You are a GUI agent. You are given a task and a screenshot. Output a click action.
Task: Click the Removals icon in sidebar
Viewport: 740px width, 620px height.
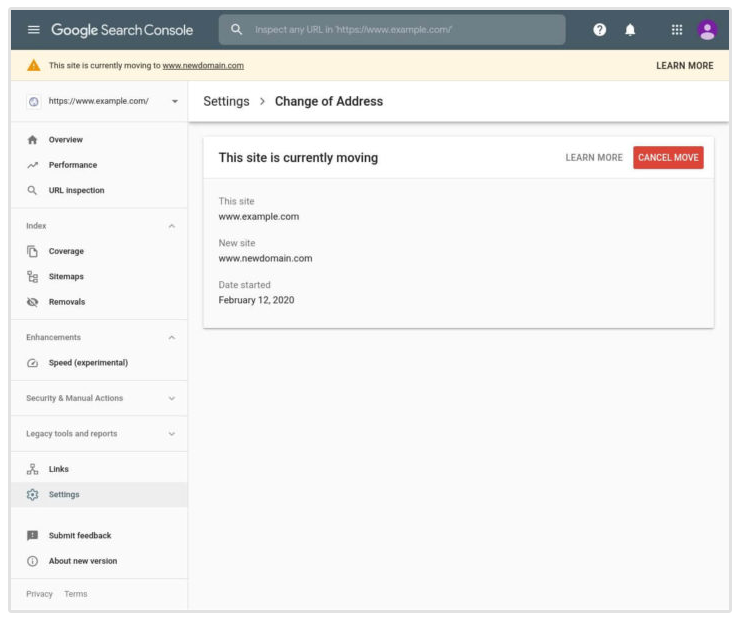33,302
